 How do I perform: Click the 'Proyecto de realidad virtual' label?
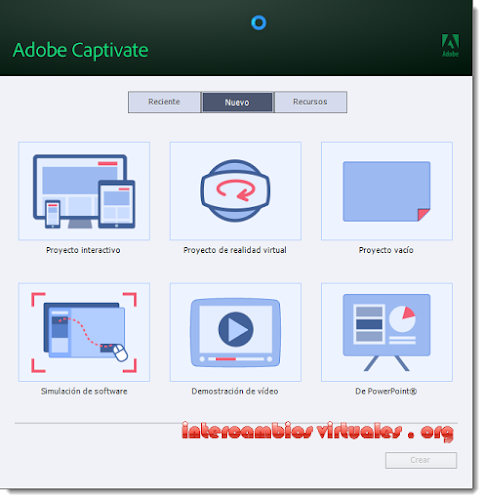coord(235,250)
